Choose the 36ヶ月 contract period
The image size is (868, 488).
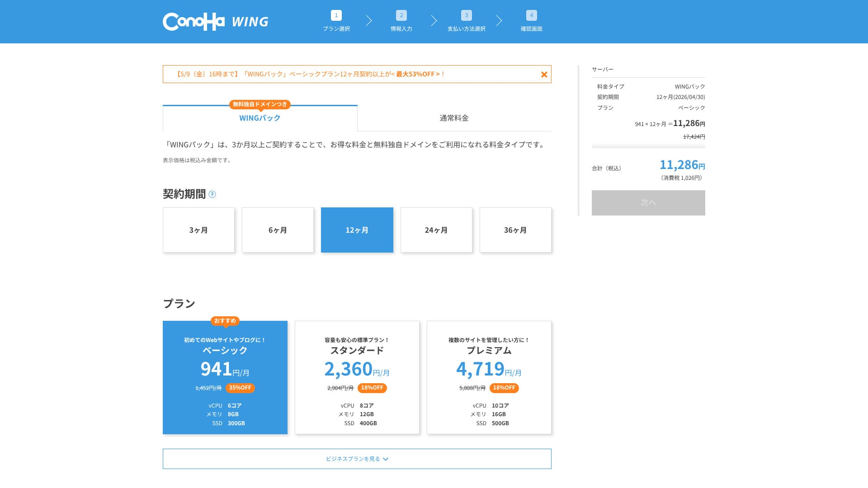(515, 230)
